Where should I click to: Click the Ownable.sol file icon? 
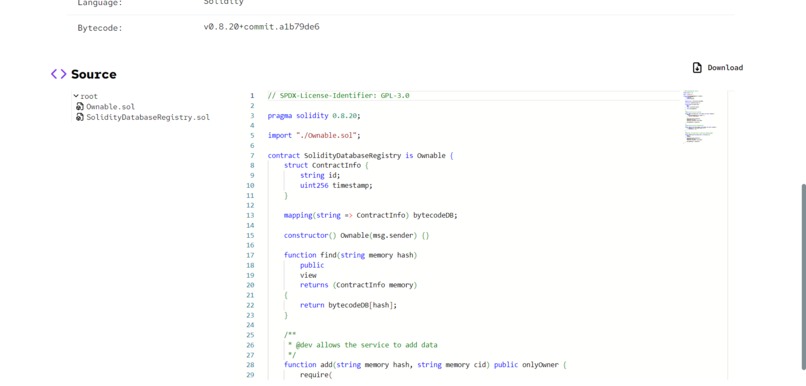click(80, 107)
